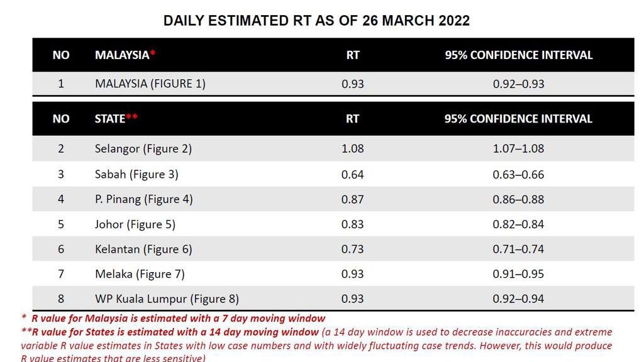644x362 pixels.
Task: Select Selangor RT value 1.08
Action: (x=352, y=148)
